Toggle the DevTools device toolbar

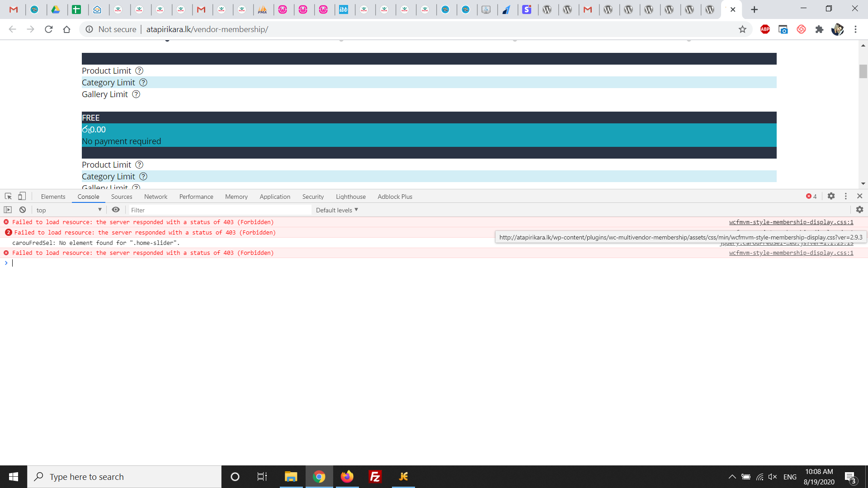click(22, 196)
